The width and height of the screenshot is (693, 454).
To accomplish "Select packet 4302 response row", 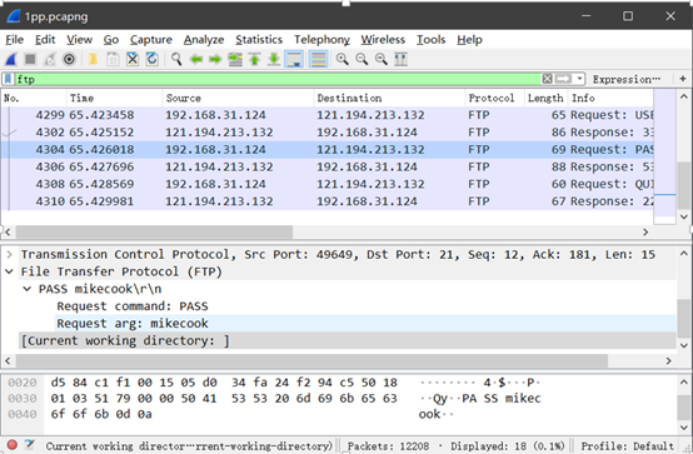I will [x=327, y=132].
